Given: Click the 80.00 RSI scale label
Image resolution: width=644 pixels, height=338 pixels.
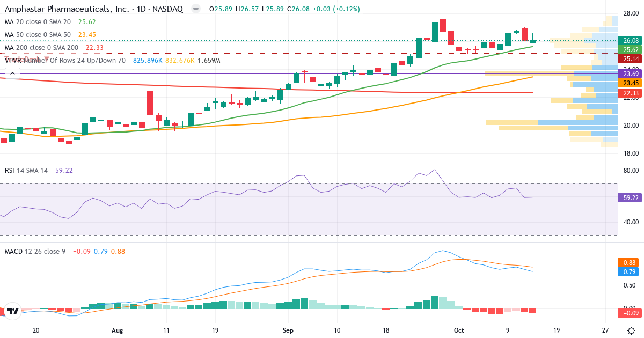Looking at the screenshot, I should (630, 171).
